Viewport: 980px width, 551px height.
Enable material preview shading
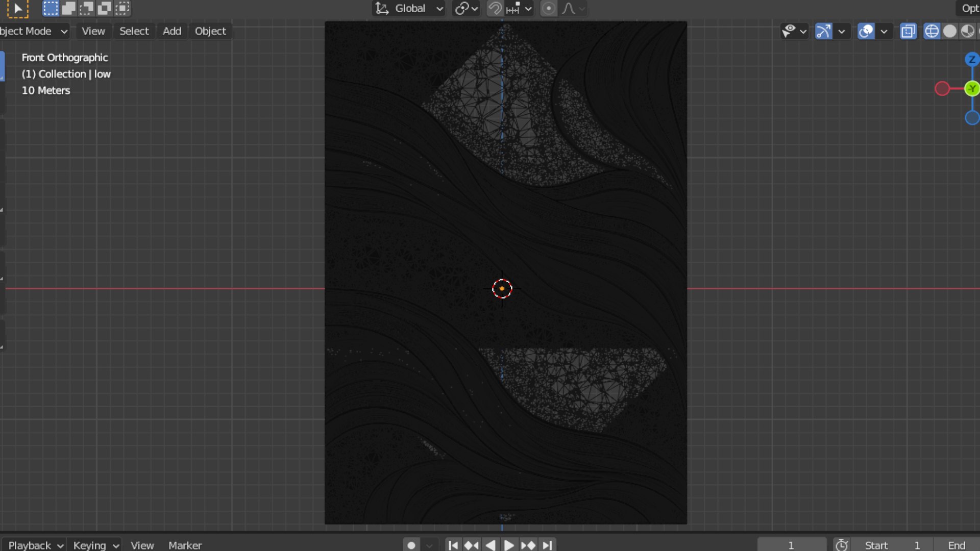tap(968, 31)
